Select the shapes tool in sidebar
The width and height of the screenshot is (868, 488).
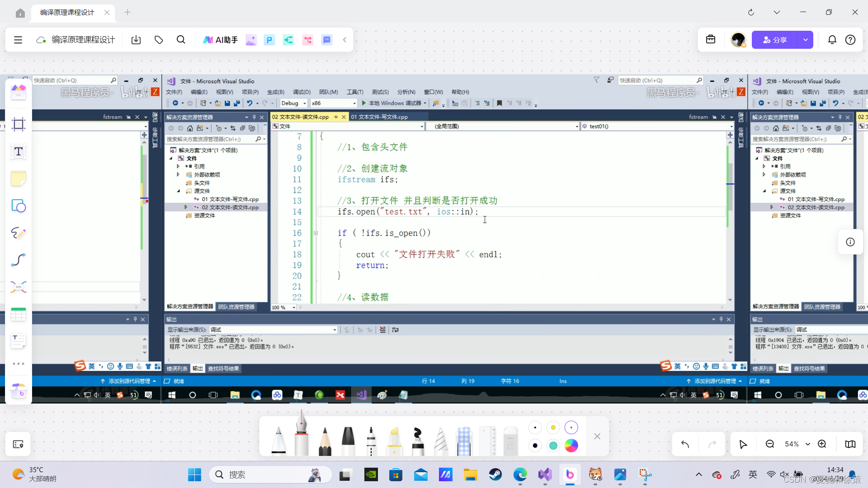[x=19, y=206]
